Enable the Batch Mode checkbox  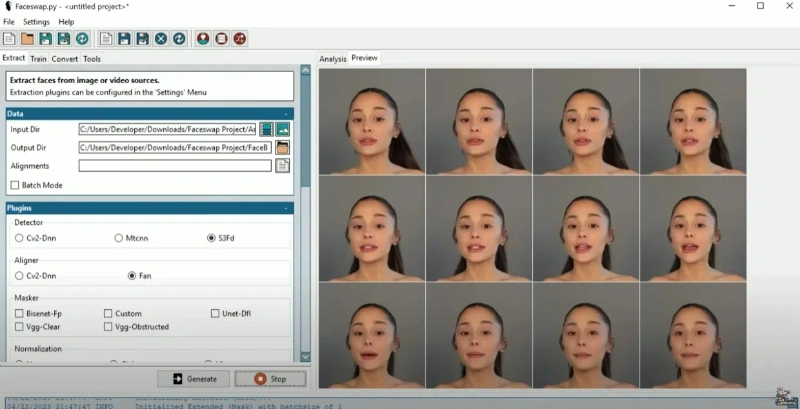click(x=15, y=185)
